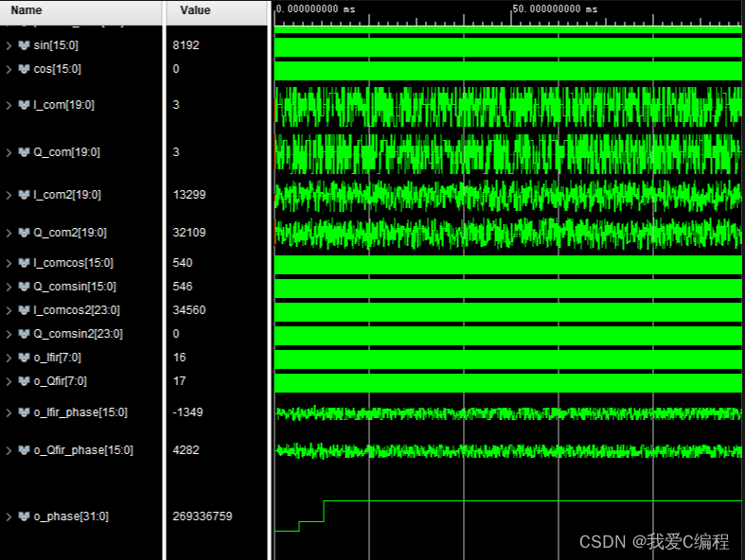745x560 pixels.
Task: Expand the o_Ifir_phase[15:0] signal bus
Action: coord(9,412)
